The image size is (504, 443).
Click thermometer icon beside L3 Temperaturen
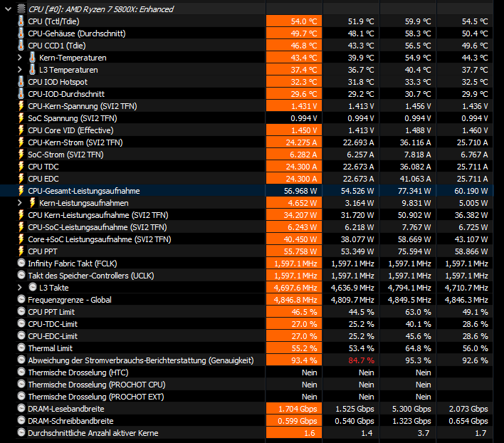point(32,70)
